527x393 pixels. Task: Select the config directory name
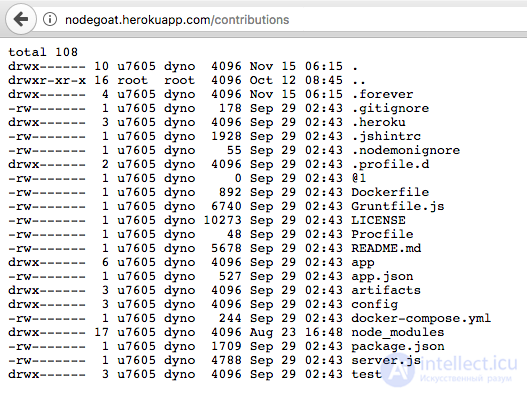click(375, 305)
